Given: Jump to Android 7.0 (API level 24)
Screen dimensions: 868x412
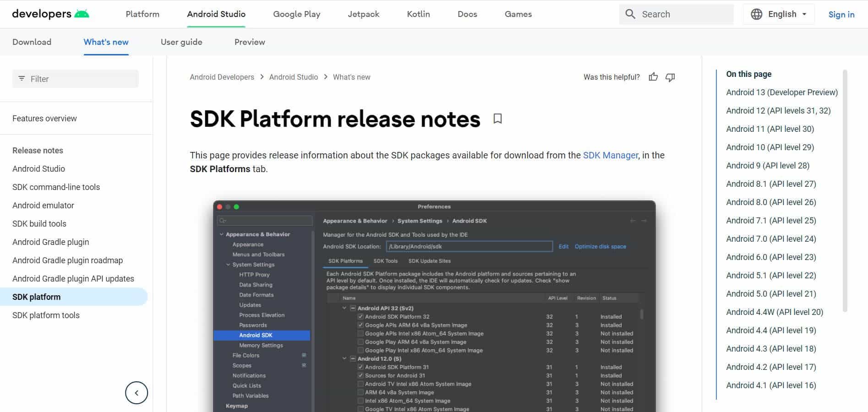Looking at the screenshot, I should (x=771, y=239).
